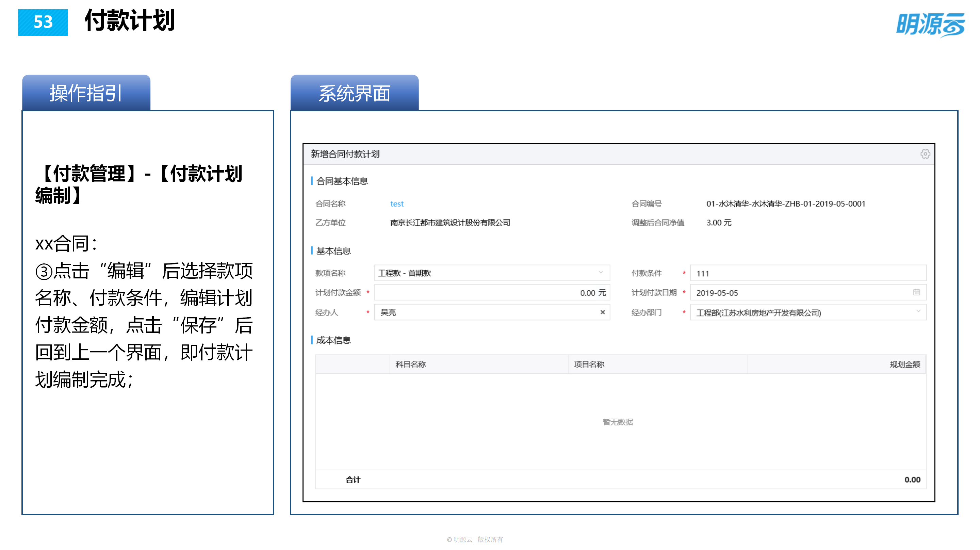Click the 暂无数据 placeholder area
Viewport: 980px width, 550px height.
tap(618, 422)
